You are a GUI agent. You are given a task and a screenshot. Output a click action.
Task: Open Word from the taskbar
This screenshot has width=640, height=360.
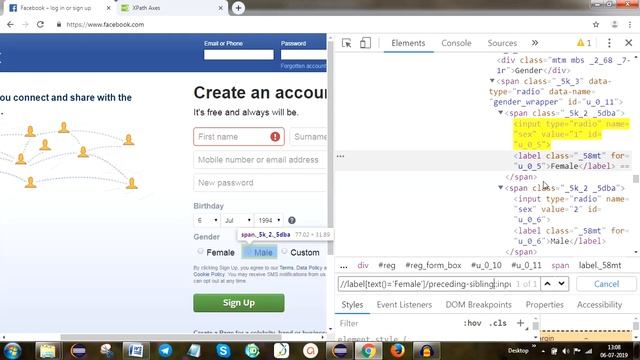click(x=136, y=351)
